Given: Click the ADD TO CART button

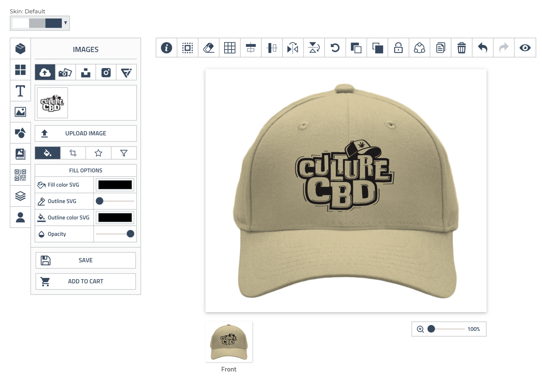Looking at the screenshot, I should tap(85, 281).
